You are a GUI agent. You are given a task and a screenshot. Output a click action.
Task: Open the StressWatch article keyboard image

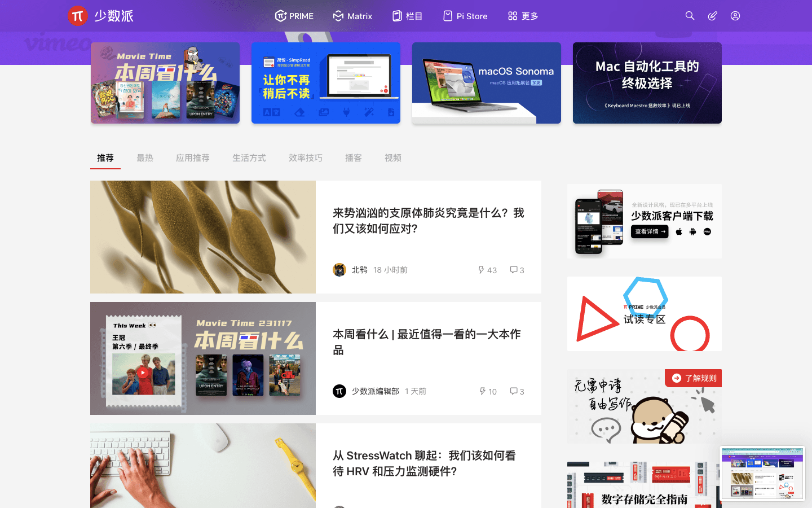(x=203, y=466)
